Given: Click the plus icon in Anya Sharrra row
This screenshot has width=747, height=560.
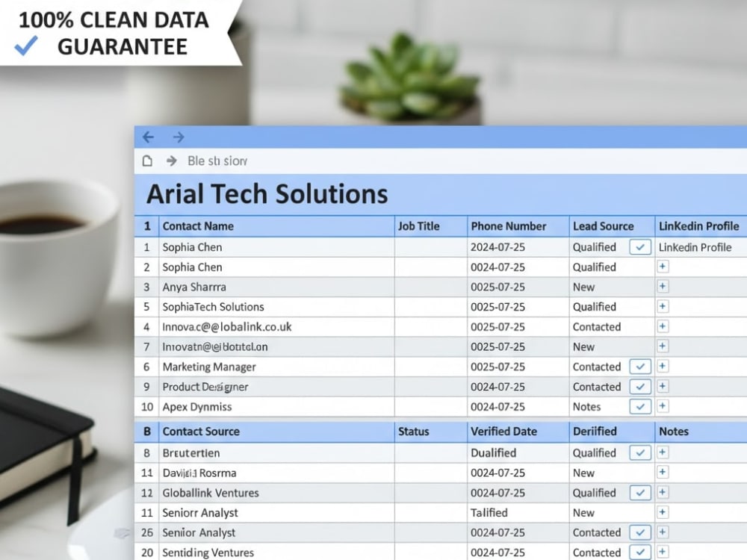Looking at the screenshot, I should coord(662,286).
